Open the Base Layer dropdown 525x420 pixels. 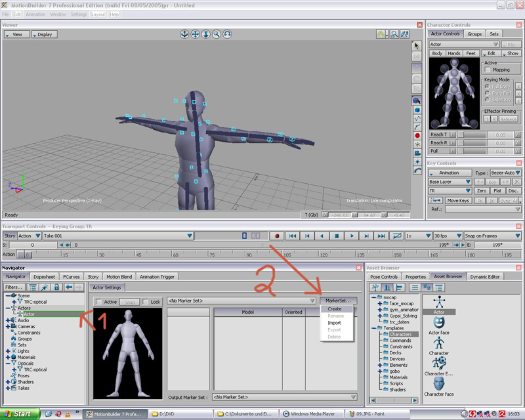point(450,182)
